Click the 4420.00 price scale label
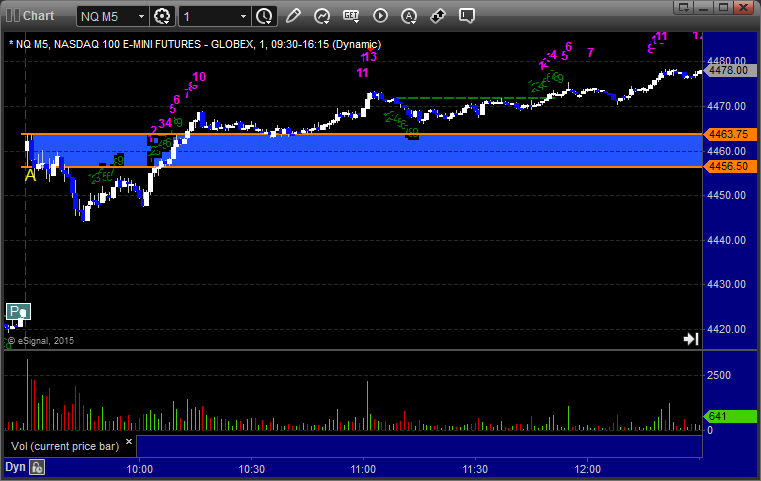The width and height of the screenshot is (761, 481). 727,329
